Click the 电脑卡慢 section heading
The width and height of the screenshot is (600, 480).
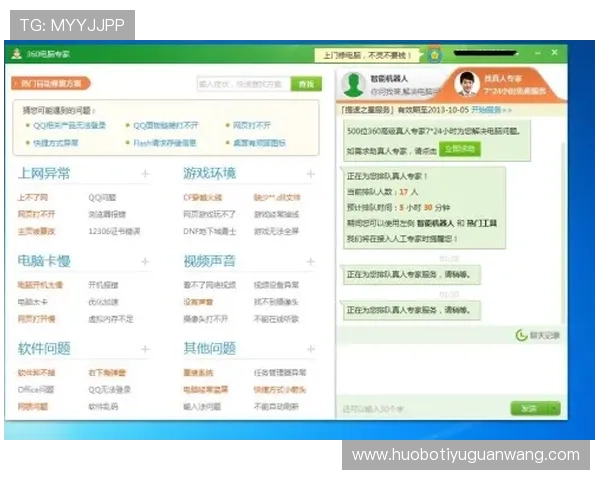[x=44, y=261]
